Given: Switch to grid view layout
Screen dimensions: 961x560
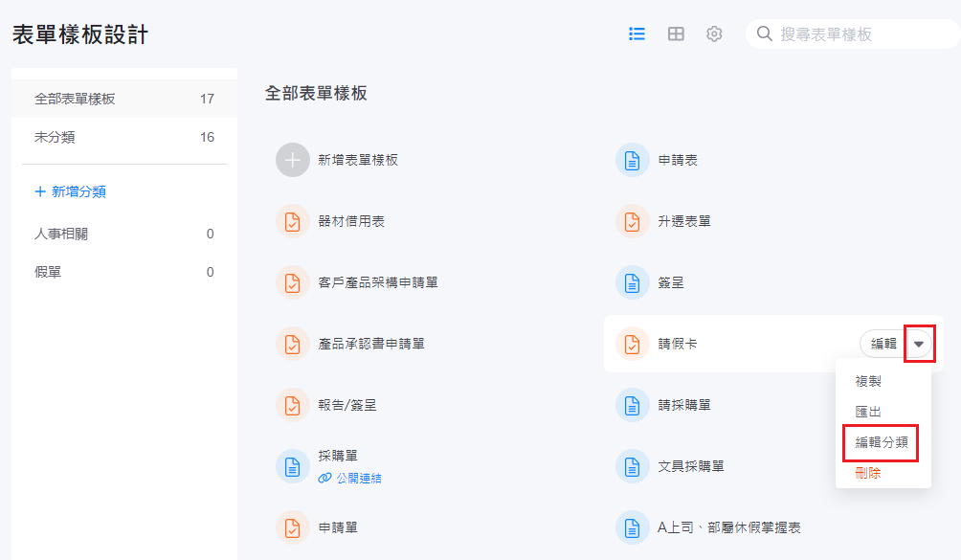Looking at the screenshot, I should [676, 34].
